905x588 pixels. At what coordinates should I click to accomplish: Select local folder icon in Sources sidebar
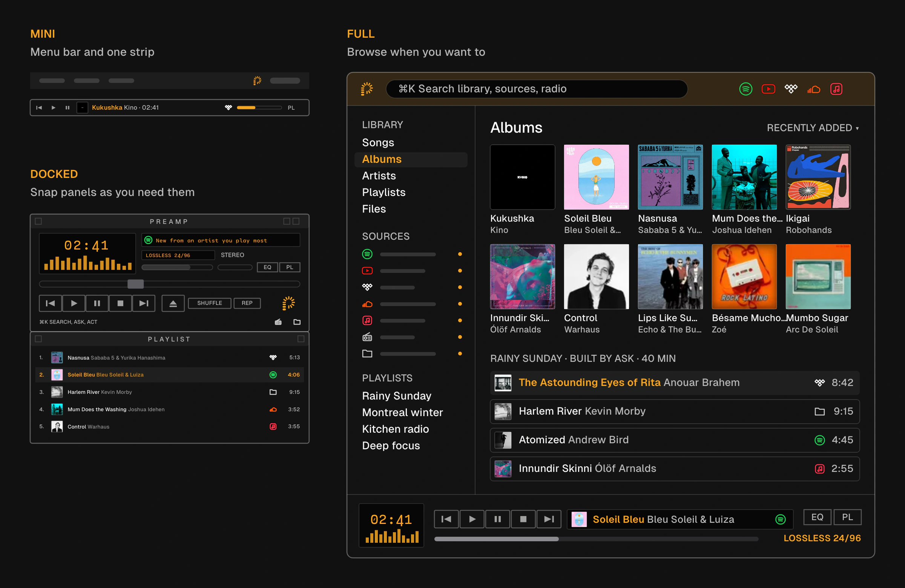(367, 354)
